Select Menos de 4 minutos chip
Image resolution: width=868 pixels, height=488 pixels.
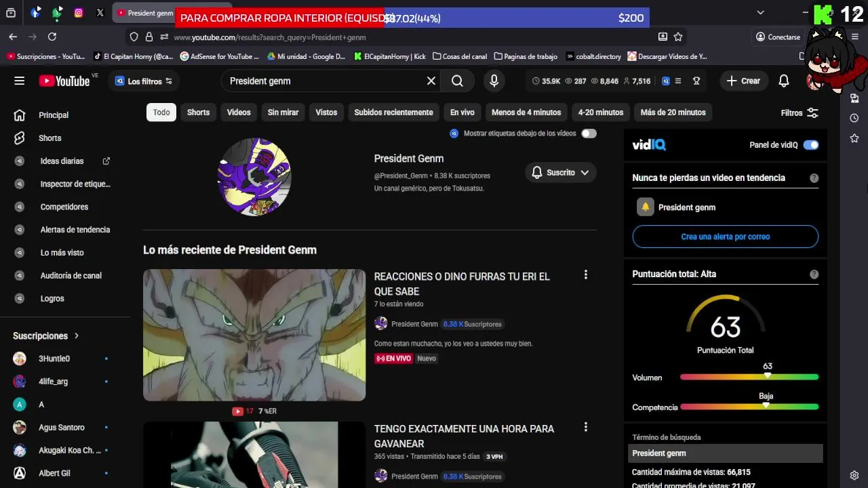526,113
